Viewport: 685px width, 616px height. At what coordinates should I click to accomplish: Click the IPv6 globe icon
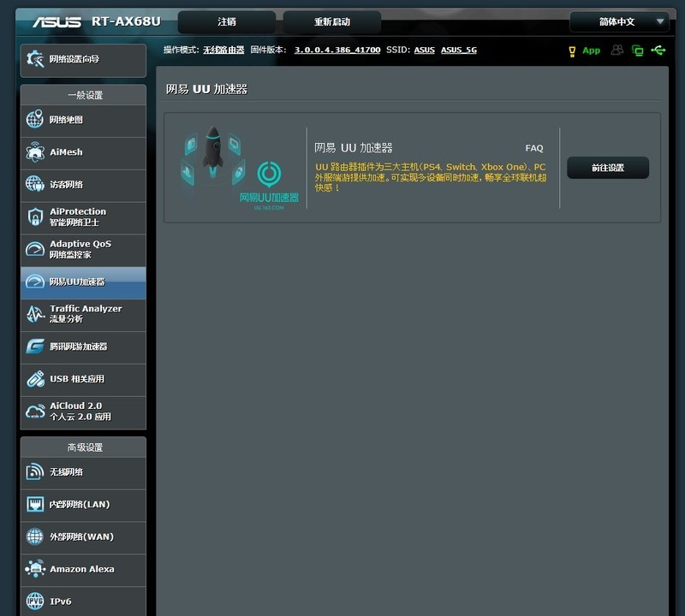pos(35,601)
